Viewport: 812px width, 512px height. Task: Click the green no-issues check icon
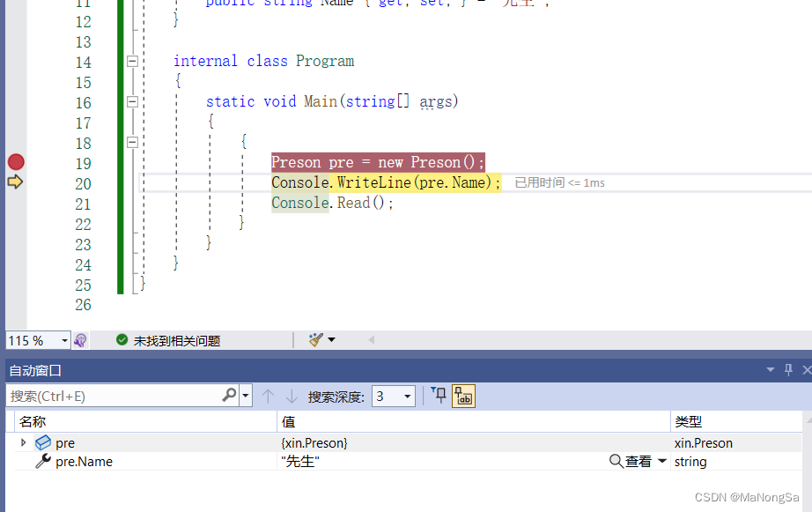(x=122, y=340)
